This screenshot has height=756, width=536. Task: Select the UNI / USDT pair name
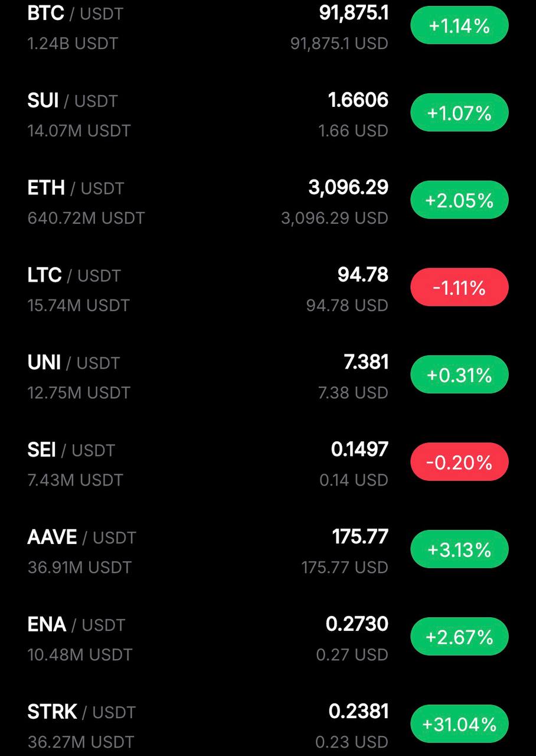pyautogui.click(x=73, y=363)
